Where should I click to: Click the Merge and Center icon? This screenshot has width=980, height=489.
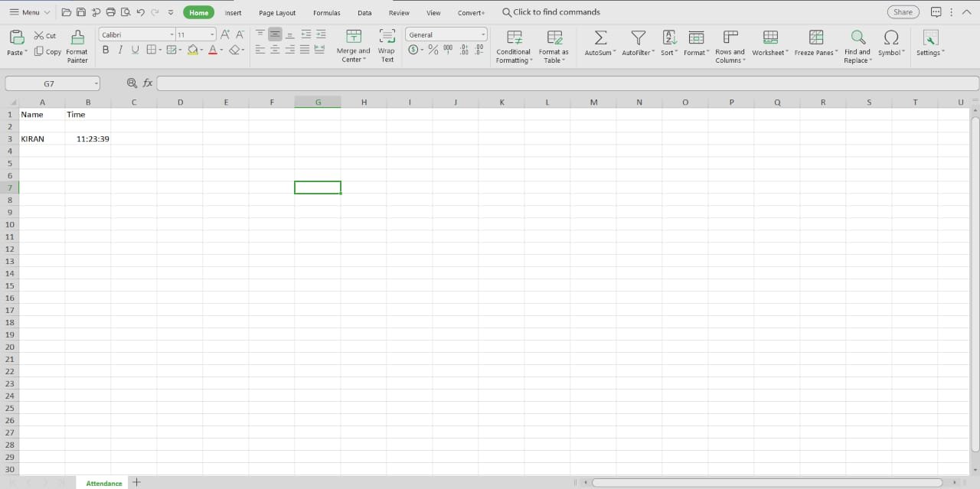pyautogui.click(x=353, y=37)
